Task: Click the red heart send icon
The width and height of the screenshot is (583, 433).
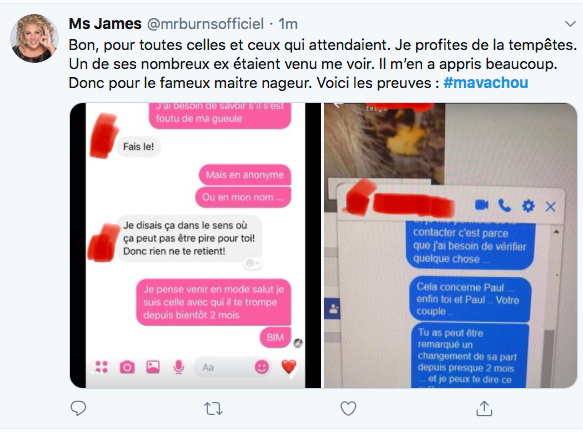Action: (289, 367)
